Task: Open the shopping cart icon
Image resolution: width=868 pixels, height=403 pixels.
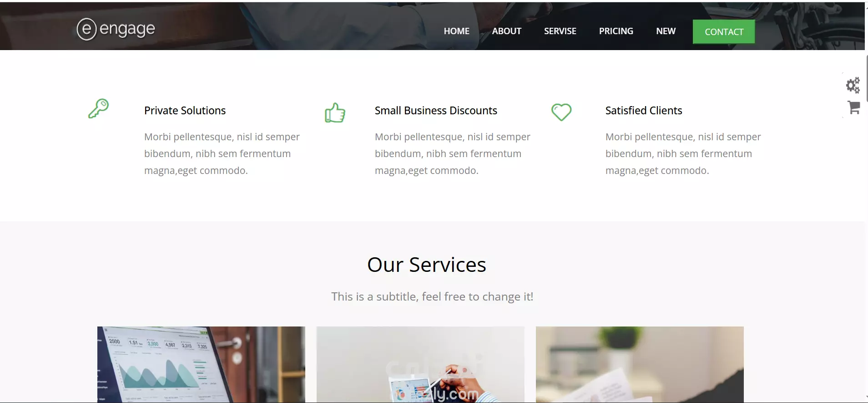Action: coord(854,107)
